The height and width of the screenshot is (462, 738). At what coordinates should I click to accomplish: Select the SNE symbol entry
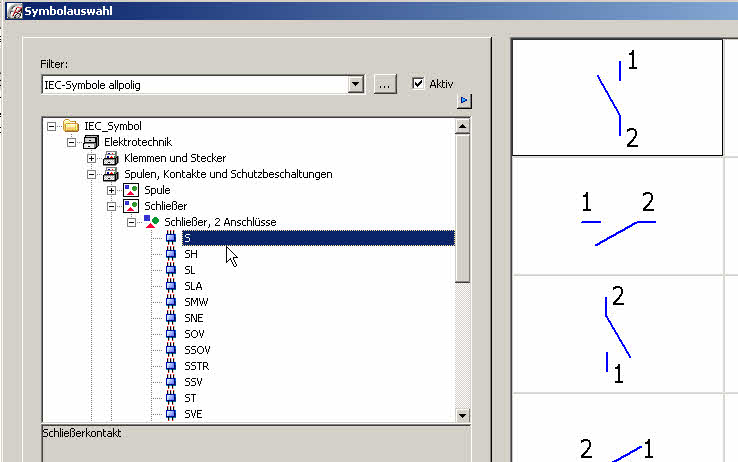tap(194, 318)
